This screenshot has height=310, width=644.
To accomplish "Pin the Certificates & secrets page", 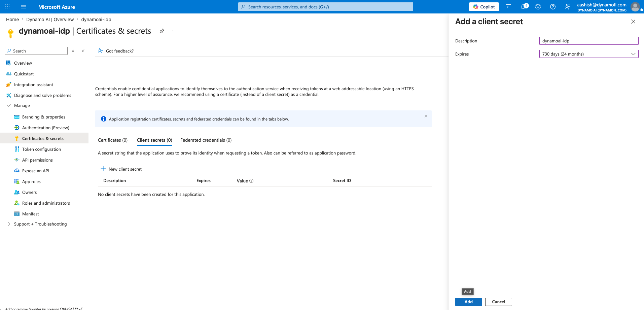I will [x=162, y=31].
